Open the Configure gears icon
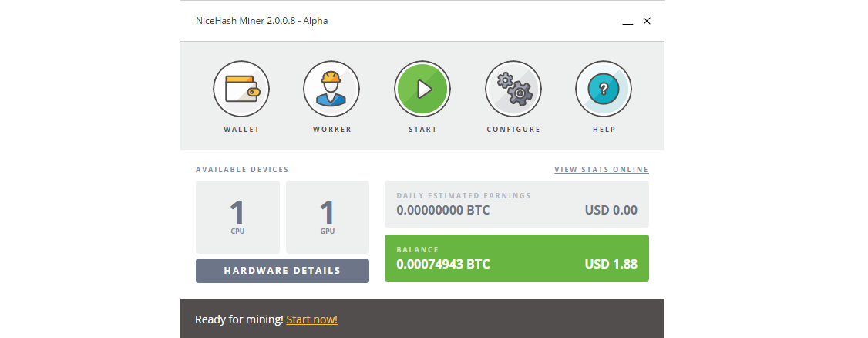 [x=513, y=89]
